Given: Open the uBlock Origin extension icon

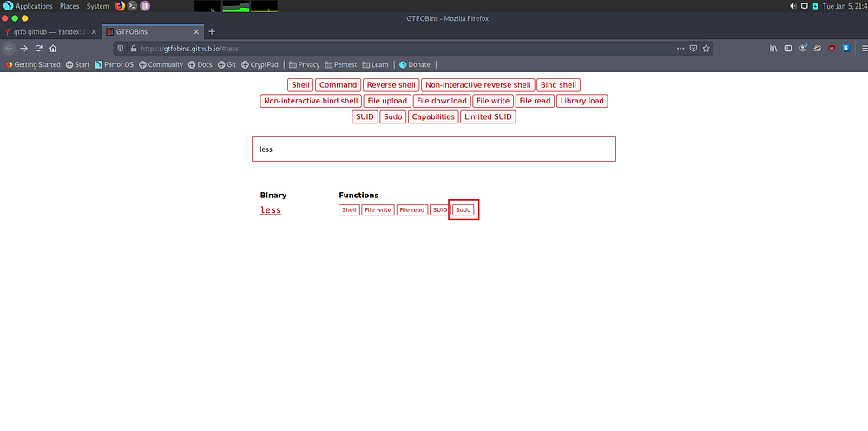Looking at the screenshot, I should (832, 48).
